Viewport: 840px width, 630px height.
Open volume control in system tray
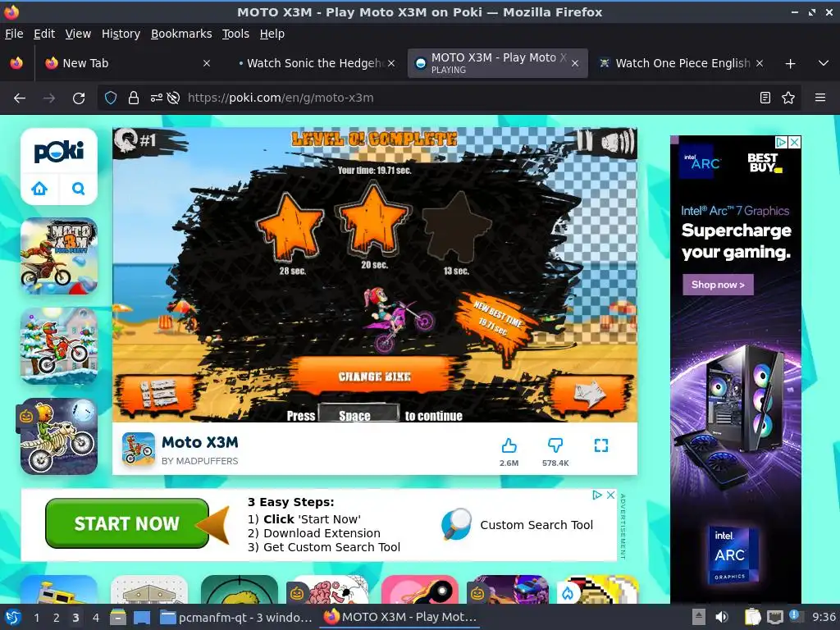[722, 617]
